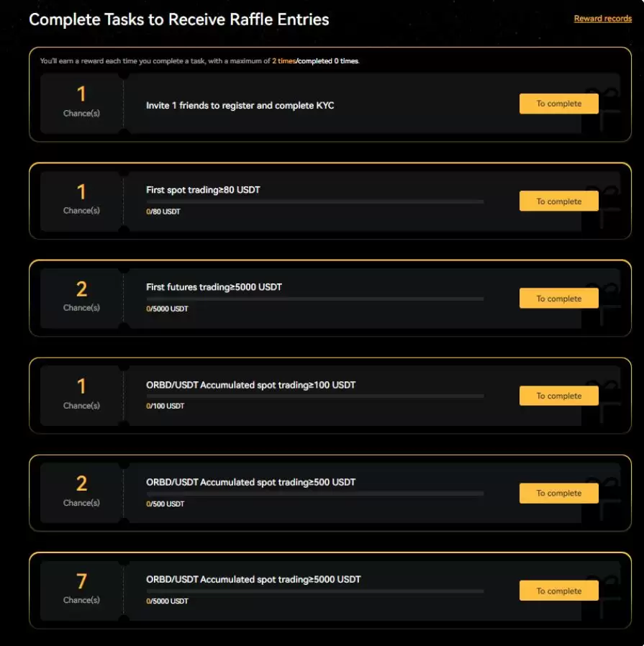The image size is (644, 646).
Task: Click the ORBD/USDT 500 USDT progress bar
Action: (x=314, y=493)
